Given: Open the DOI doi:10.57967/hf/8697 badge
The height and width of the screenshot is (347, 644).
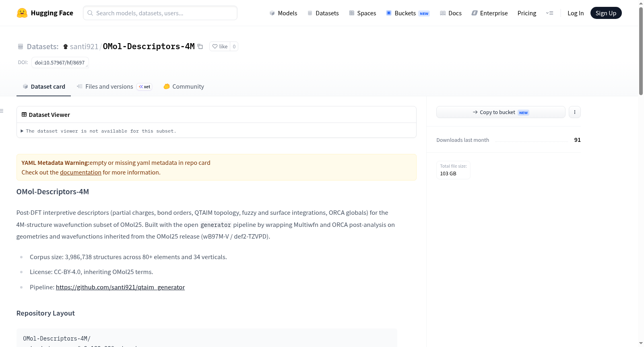Looking at the screenshot, I should 60,62.
